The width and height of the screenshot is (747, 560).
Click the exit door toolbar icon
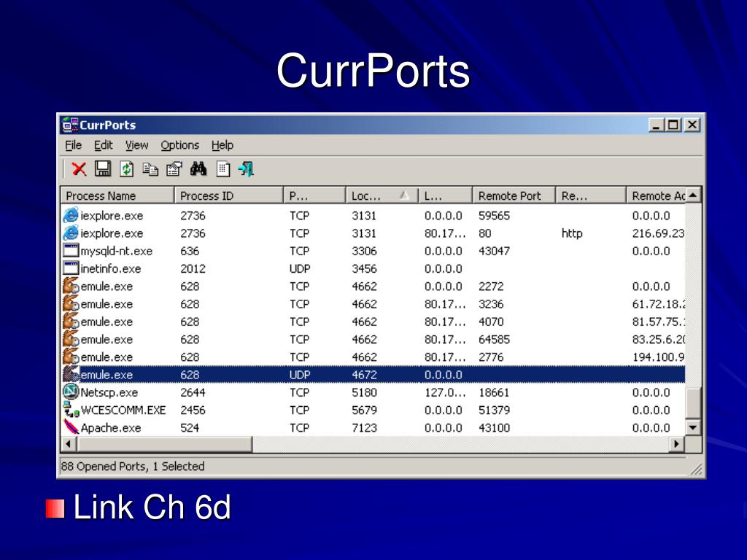pos(247,169)
